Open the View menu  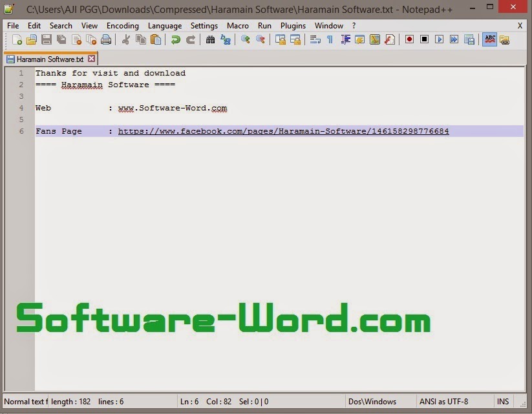pos(89,26)
